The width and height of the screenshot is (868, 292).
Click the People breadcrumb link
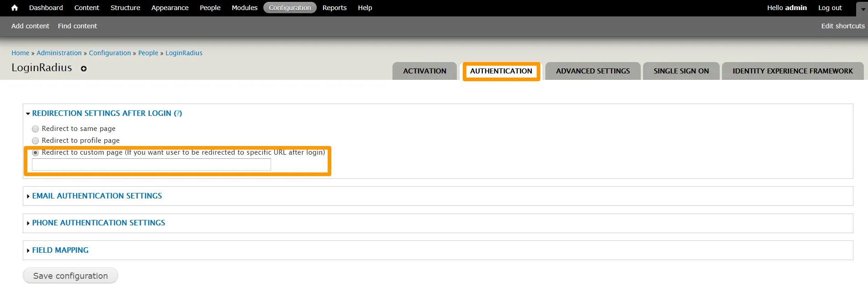[x=148, y=53]
